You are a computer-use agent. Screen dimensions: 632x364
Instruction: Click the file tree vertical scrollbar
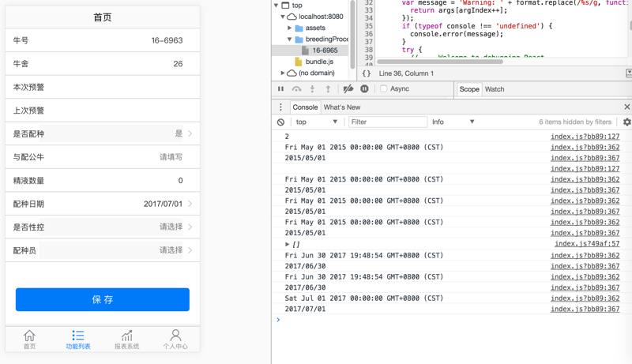(353, 34)
